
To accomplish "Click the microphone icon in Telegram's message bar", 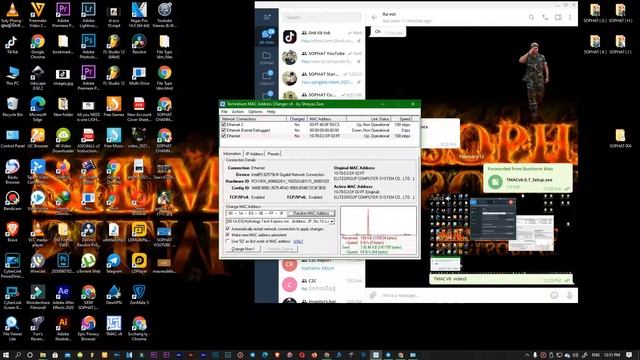I will tap(569, 295).
